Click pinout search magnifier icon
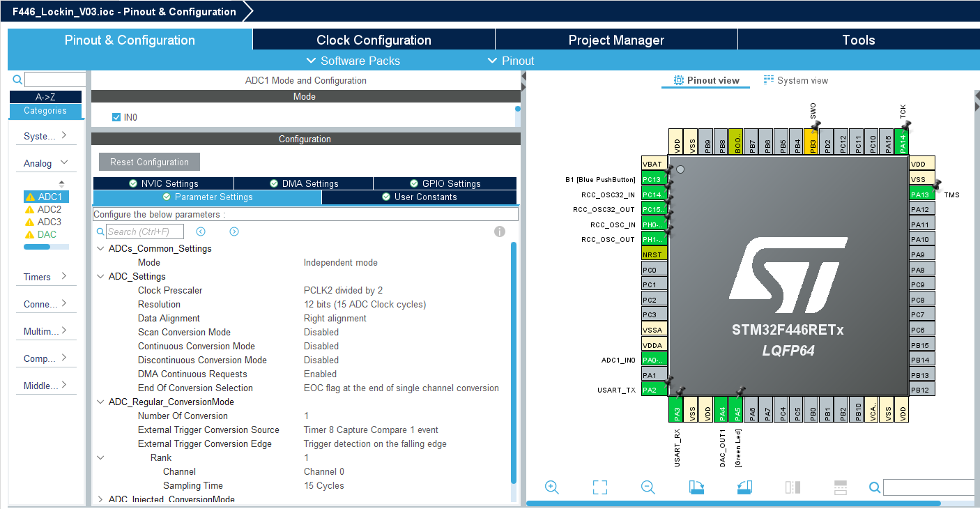Image resolution: width=980 pixels, height=509 pixels. click(x=874, y=487)
